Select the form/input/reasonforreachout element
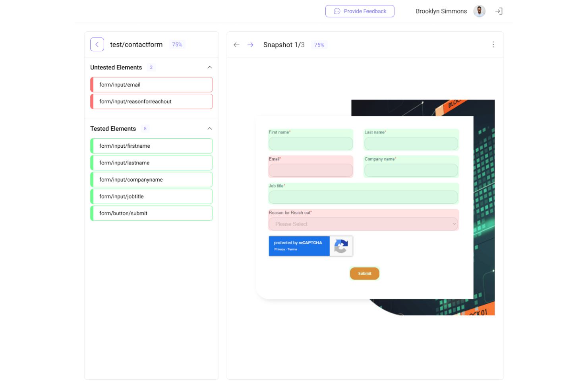Image resolution: width=588 pixels, height=392 pixels. click(151, 102)
